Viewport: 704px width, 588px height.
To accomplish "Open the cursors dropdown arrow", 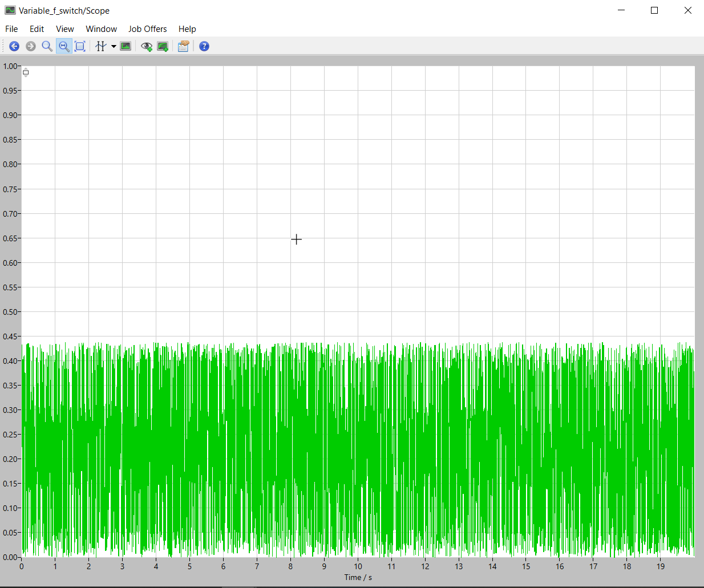I will pyautogui.click(x=114, y=47).
